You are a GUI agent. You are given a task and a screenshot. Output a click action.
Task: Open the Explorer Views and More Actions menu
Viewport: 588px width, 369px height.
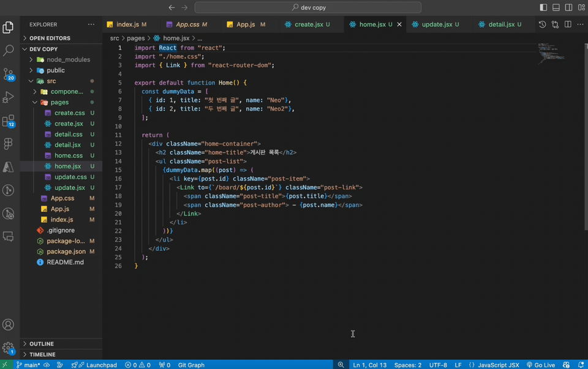point(91,24)
